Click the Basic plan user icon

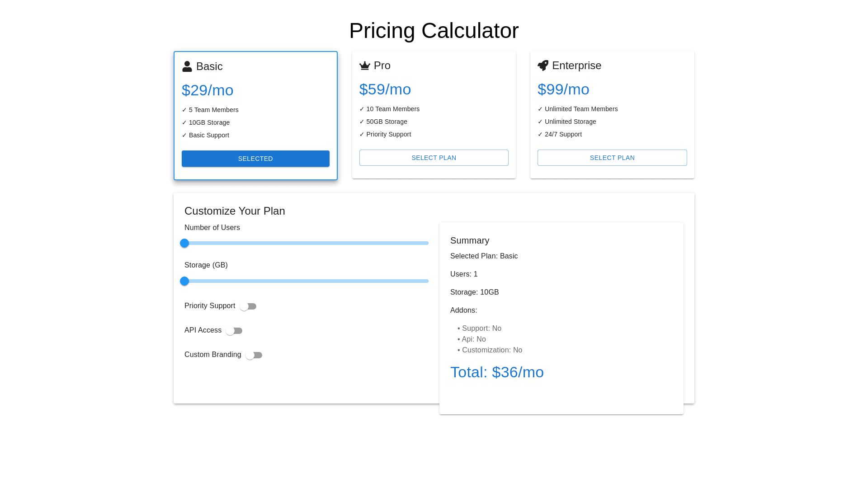point(187,66)
